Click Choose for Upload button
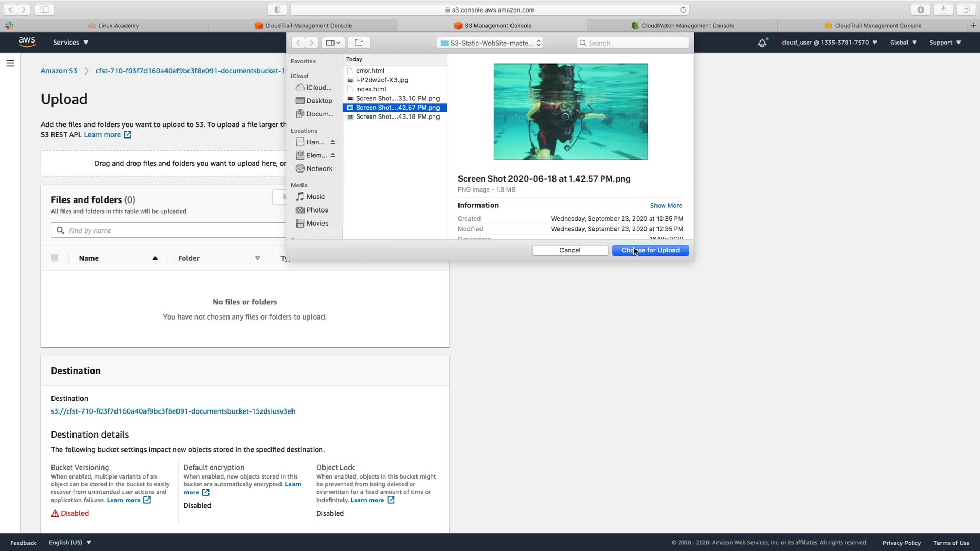This screenshot has height=551, width=980. tap(650, 250)
